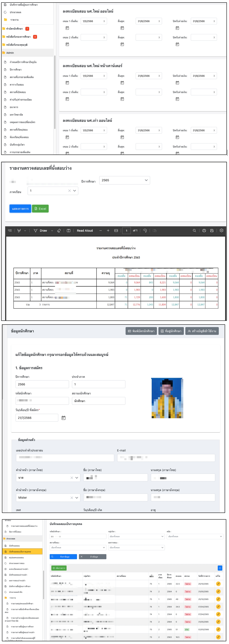
Task: Click the ล้างข้อมูล clear button
Action: pyautogui.click(x=92, y=557)
